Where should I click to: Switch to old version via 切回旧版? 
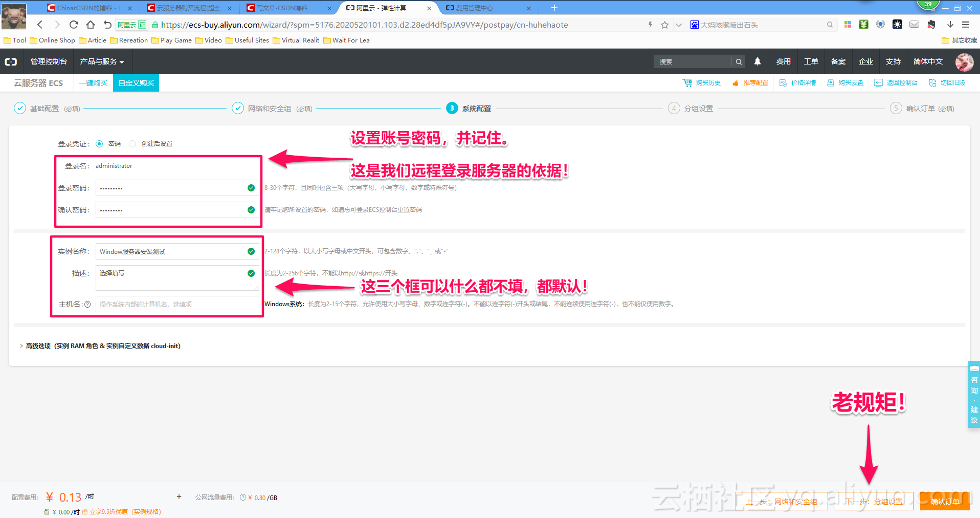tap(947, 83)
